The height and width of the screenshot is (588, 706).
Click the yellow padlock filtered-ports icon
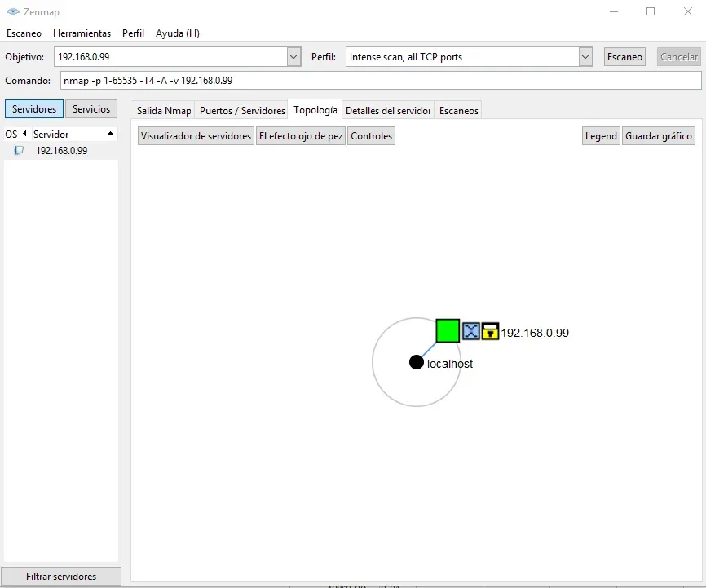(x=490, y=331)
